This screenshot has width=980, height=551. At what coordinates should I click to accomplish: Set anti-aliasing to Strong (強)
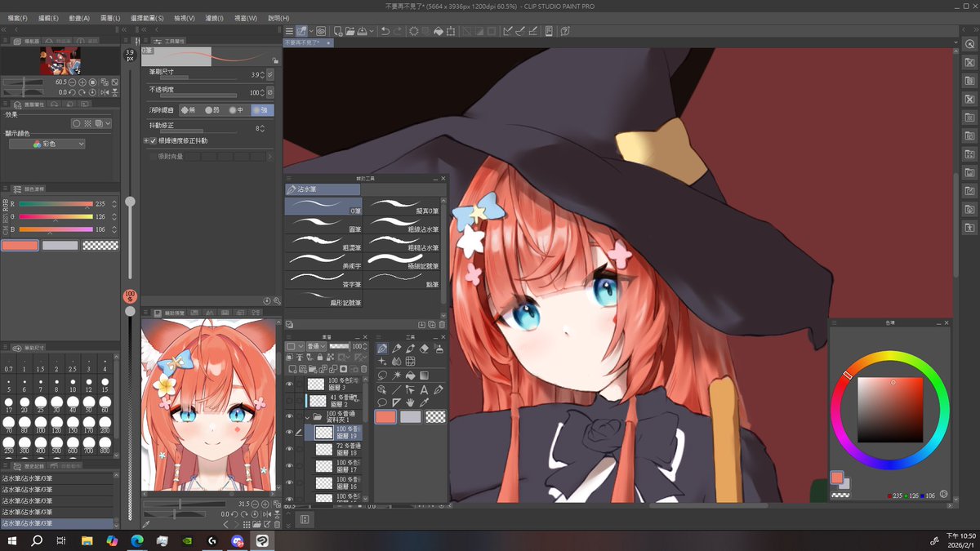click(261, 109)
